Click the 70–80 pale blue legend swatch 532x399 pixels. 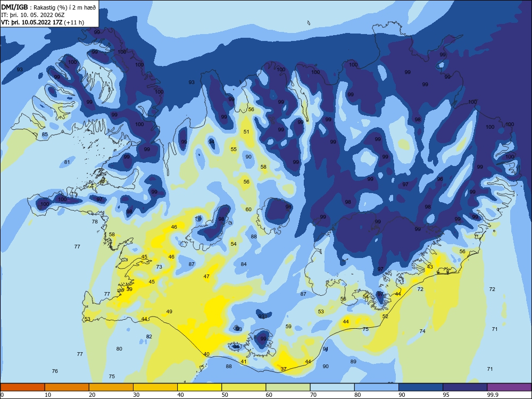(332, 387)
